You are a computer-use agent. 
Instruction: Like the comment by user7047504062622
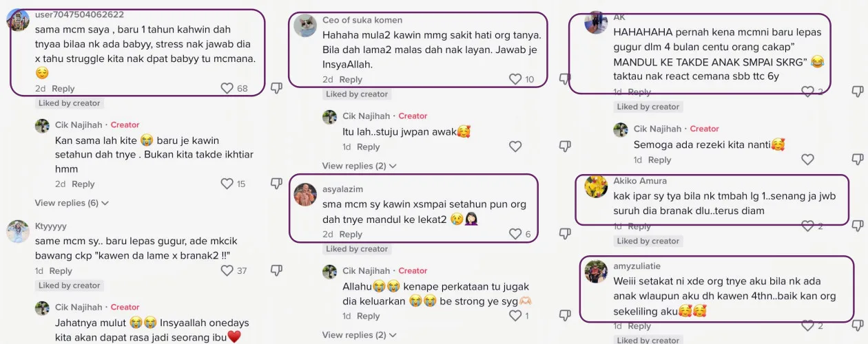pyautogui.click(x=227, y=88)
